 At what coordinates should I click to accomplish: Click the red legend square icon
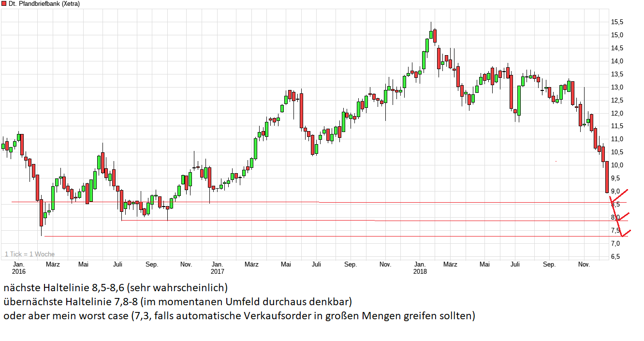tap(4, 3)
